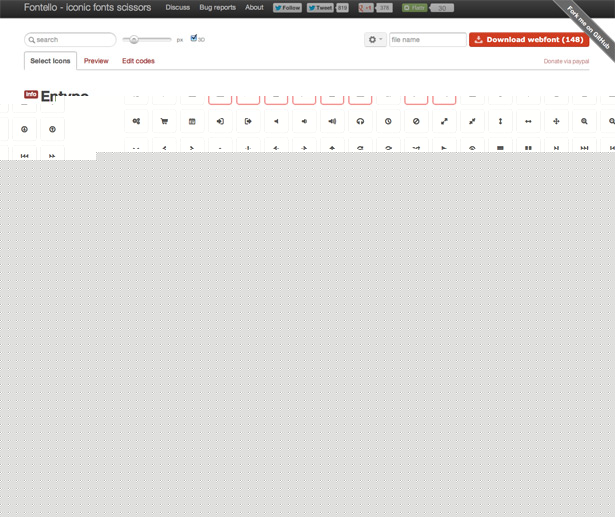Click the Download webfont (148) button
This screenshot has height=517, width=615.
point(529,40)
